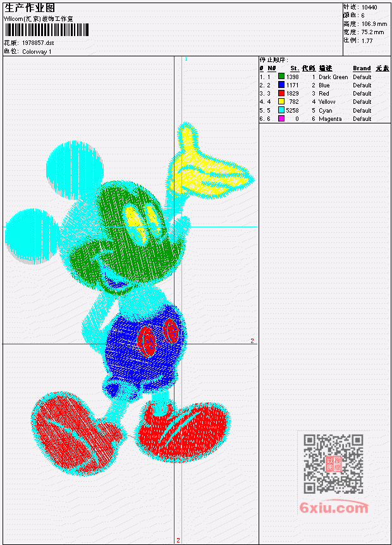Click the '代码' column header
This screenshot has height=545, width=392.
pos(309,68)
